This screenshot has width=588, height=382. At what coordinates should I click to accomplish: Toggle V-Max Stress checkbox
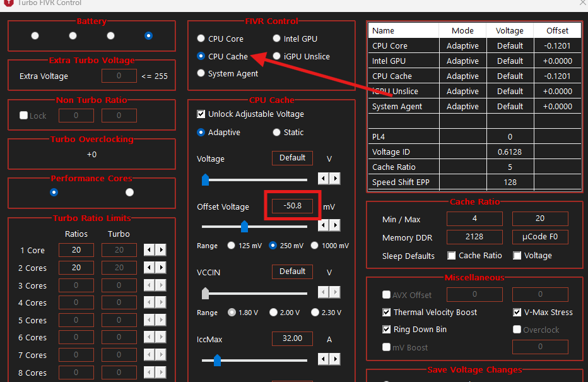point(517,312)
